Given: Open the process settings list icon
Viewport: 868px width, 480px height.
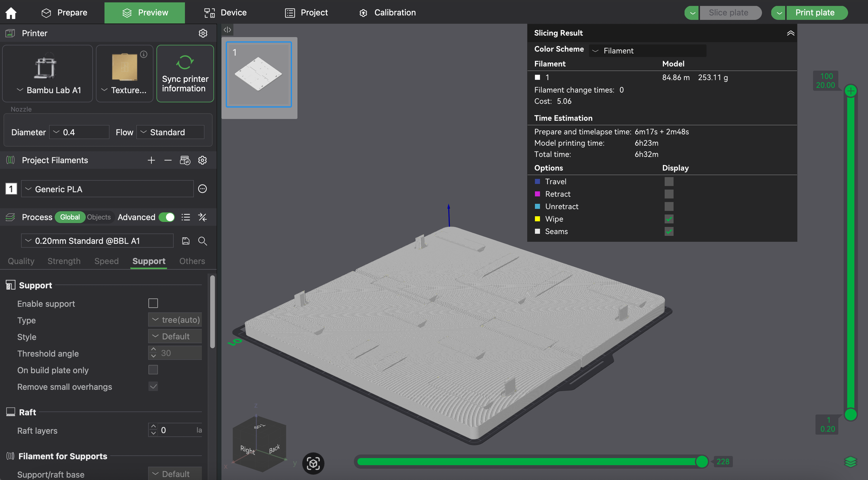Looking at the screenshot, I should [x=186, y=217].
